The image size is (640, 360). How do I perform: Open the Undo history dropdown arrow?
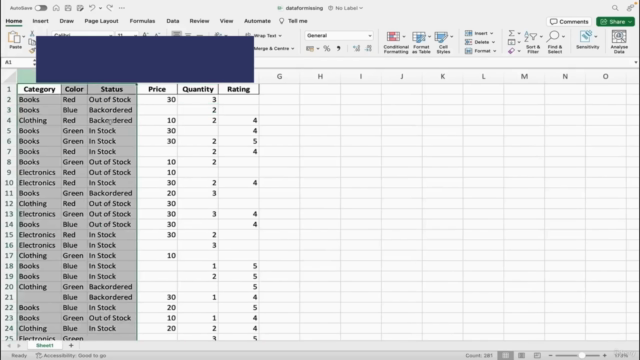coord(100,8)
